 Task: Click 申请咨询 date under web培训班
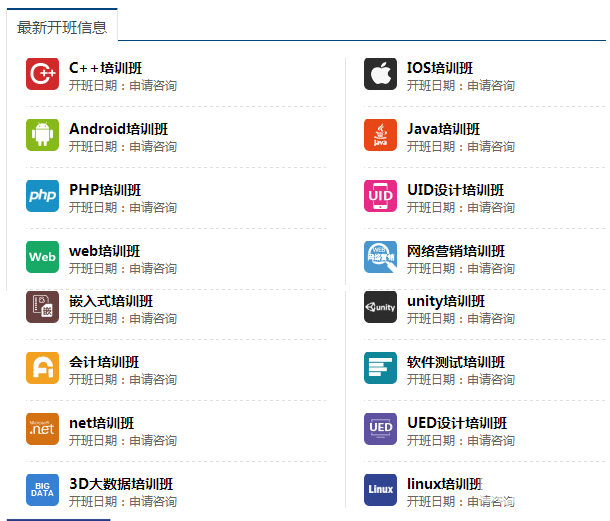point(153,268)
